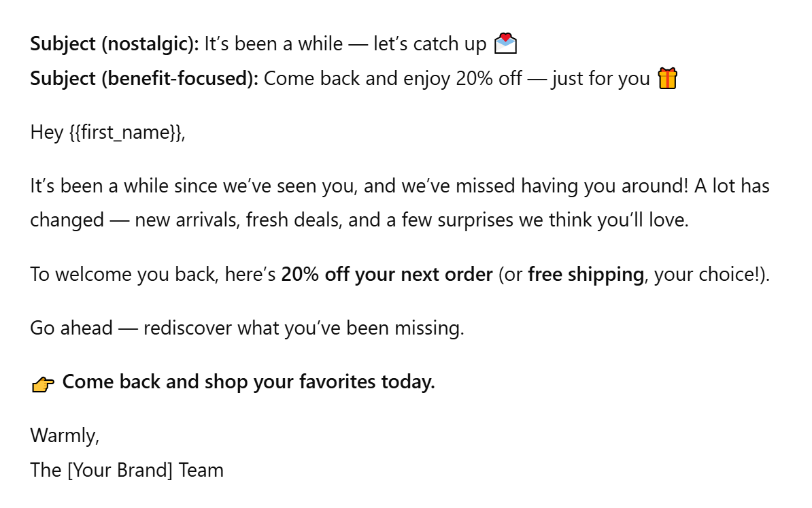Click the phrase "just for you" in subject
The height and width of the screenshot is (508, 812).
pyautogui.click(x=600, y=79)
